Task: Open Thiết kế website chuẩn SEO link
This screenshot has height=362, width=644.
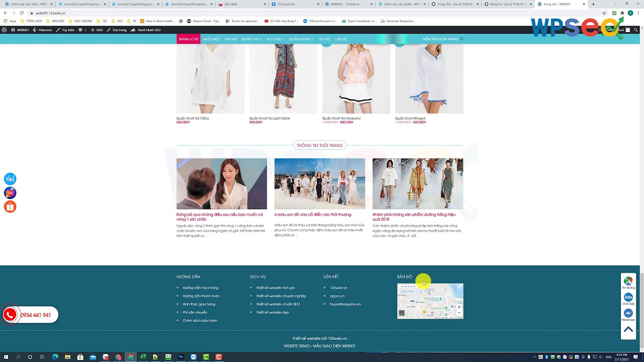Action: pos(278,304)
